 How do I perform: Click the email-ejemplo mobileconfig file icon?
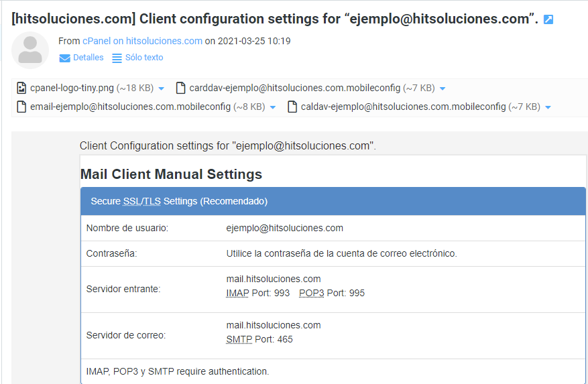21,107
